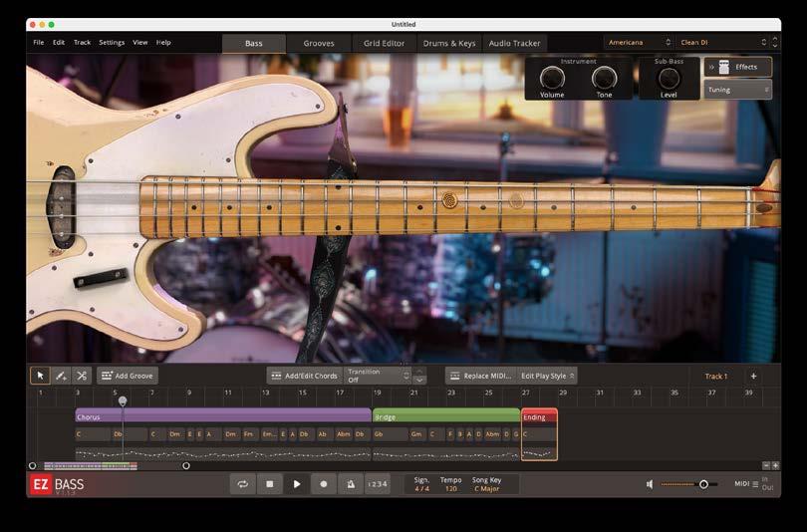Open the Clean DI preset dropdown
The image size is (807, 532).
(x=723, y=43)
